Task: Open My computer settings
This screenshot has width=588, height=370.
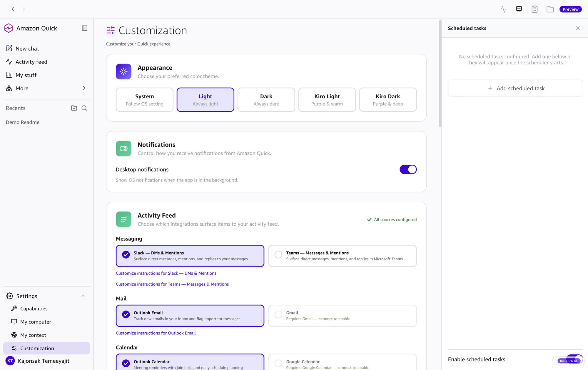Action: click(46, 322)
